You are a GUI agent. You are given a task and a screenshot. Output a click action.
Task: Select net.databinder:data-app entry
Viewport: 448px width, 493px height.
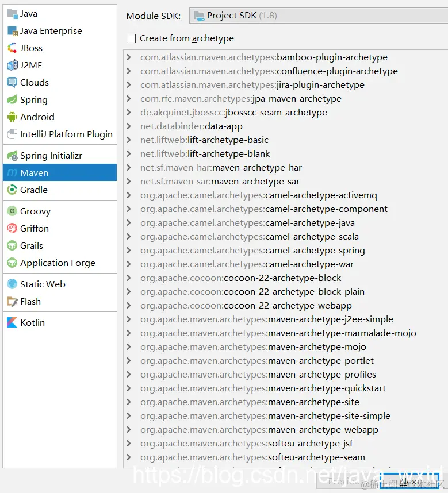coord(192,126)
